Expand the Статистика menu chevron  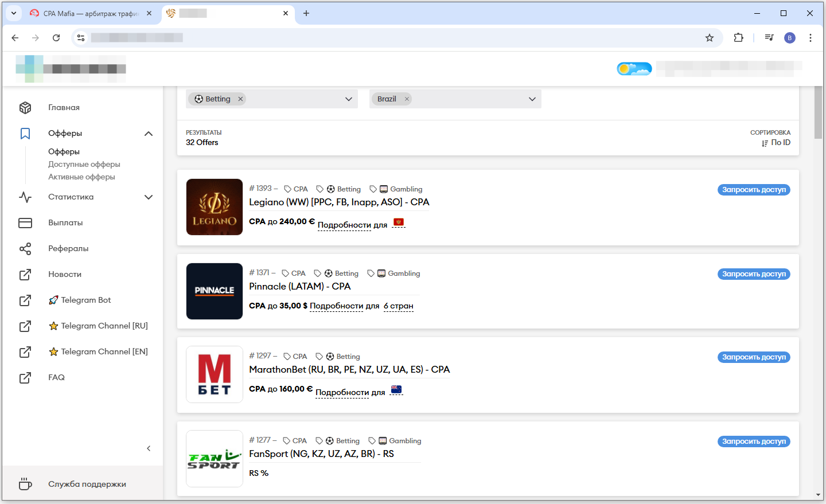coord(149,197)
